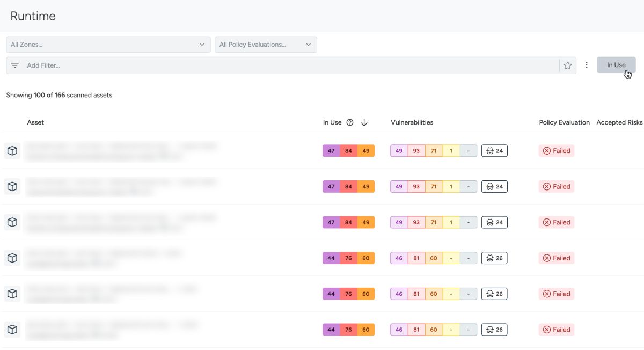The height and width of the screenshot is (350, 644).
Task: Click the red In Use 76 swatch, fourth row
Action: coord(348,258)
